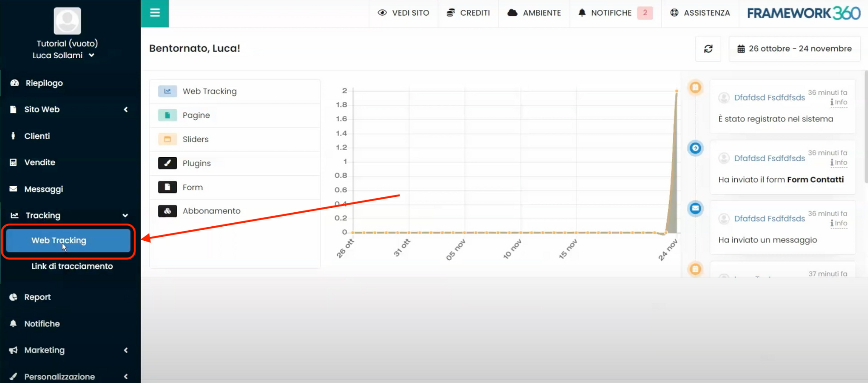Select Web Tracking in the sidebar

(68, 241)
